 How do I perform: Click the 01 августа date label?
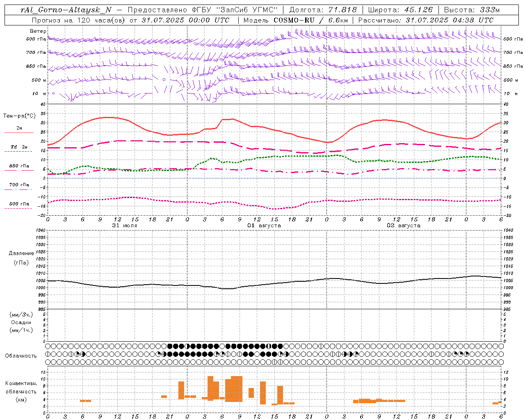click(x=264, y=226)
